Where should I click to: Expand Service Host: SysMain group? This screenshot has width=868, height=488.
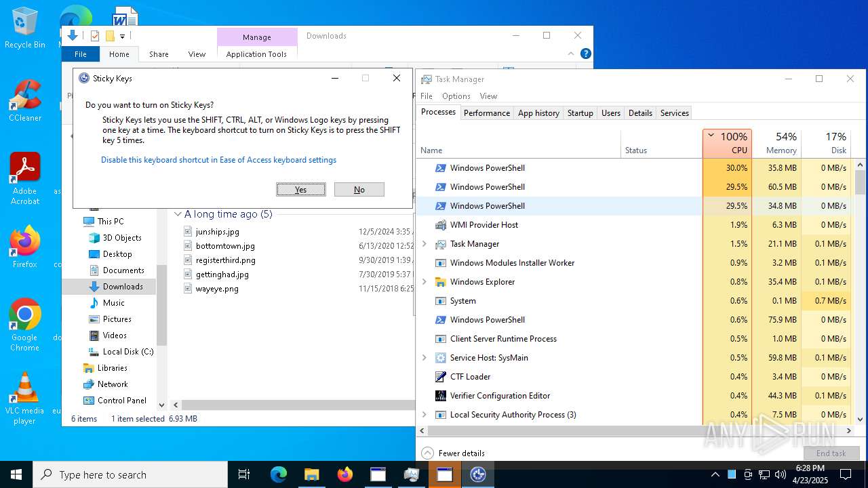(425, 358)
